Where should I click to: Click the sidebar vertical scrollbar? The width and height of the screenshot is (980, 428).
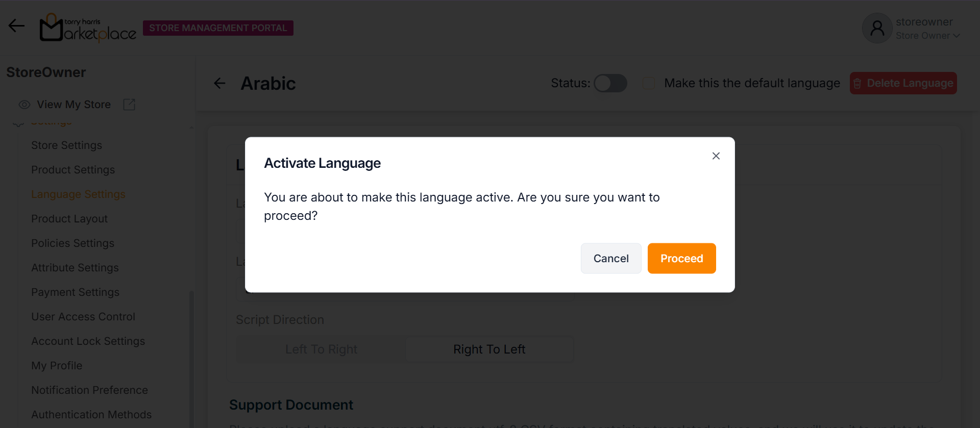coord(191,357)
